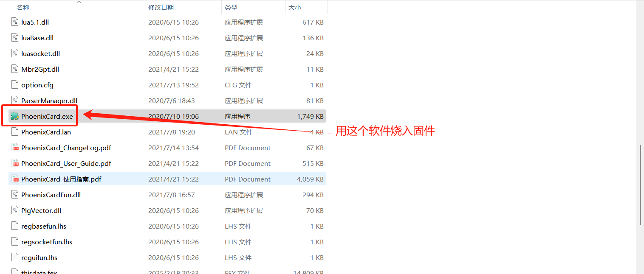Select the regbasefun.lhs file icon
Viewport: 644px width, 274px height.
click(x=15, y=226)
